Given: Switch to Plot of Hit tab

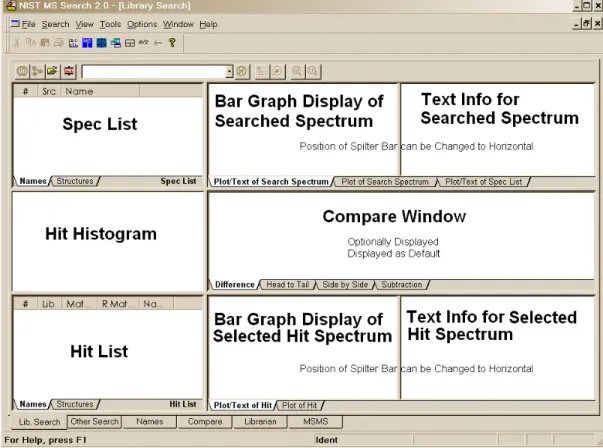Looking at the screenshot, I should (x=300, y=405).
